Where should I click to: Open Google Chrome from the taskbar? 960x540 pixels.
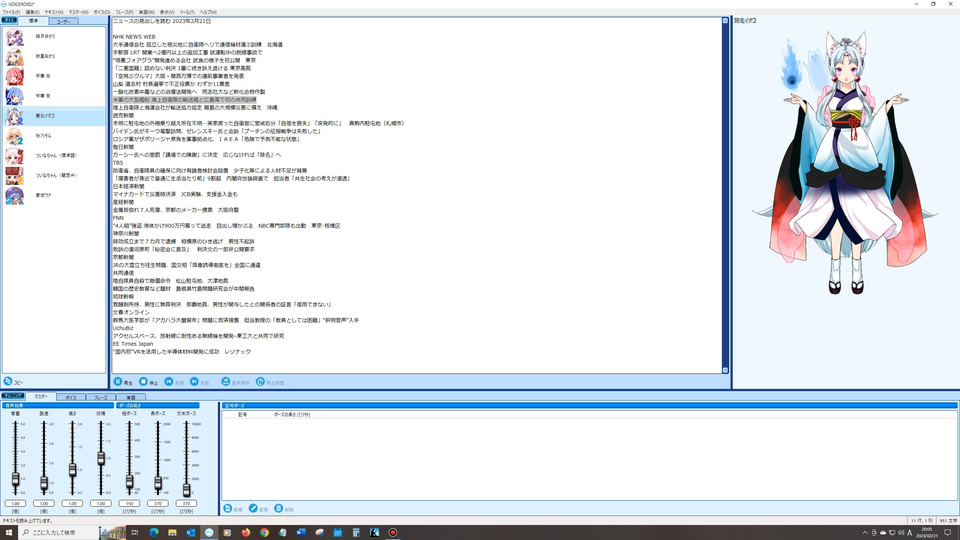tap(264, 533)
